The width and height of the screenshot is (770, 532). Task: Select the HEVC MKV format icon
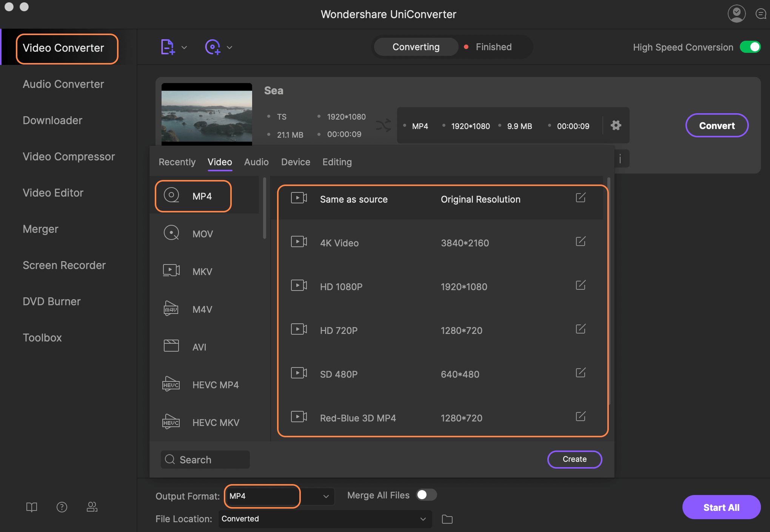[x=171, y=421]
